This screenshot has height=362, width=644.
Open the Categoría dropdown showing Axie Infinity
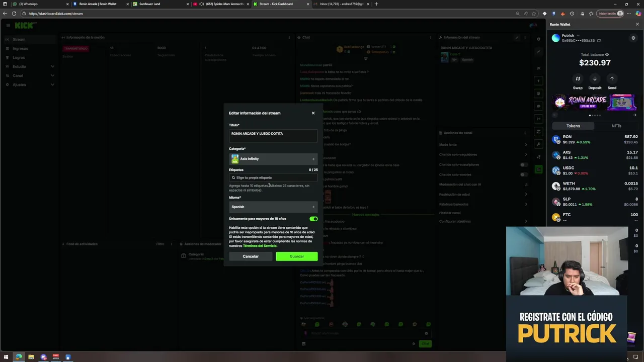[273, 159]
